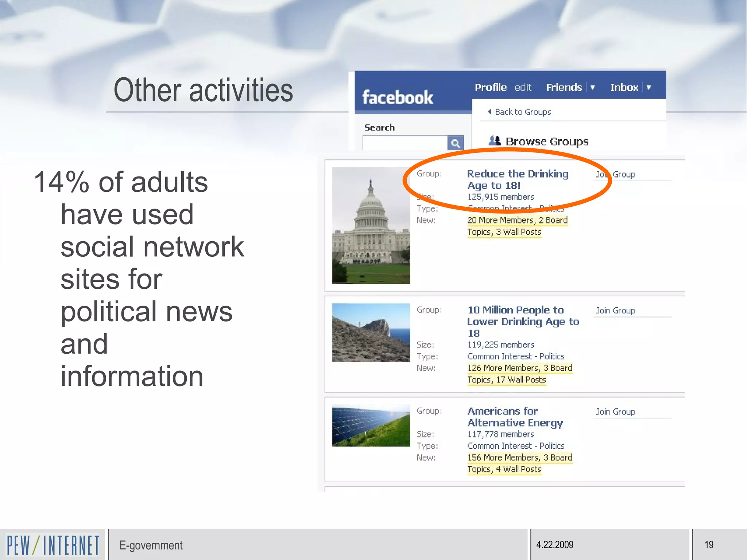
Task: Join the Reduce the Drinking Age group
Action: (x=615, y=174)
